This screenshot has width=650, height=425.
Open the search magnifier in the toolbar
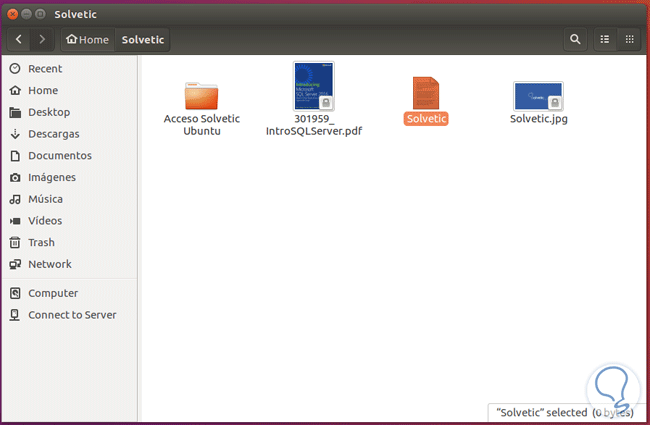(x=575, y=39)
